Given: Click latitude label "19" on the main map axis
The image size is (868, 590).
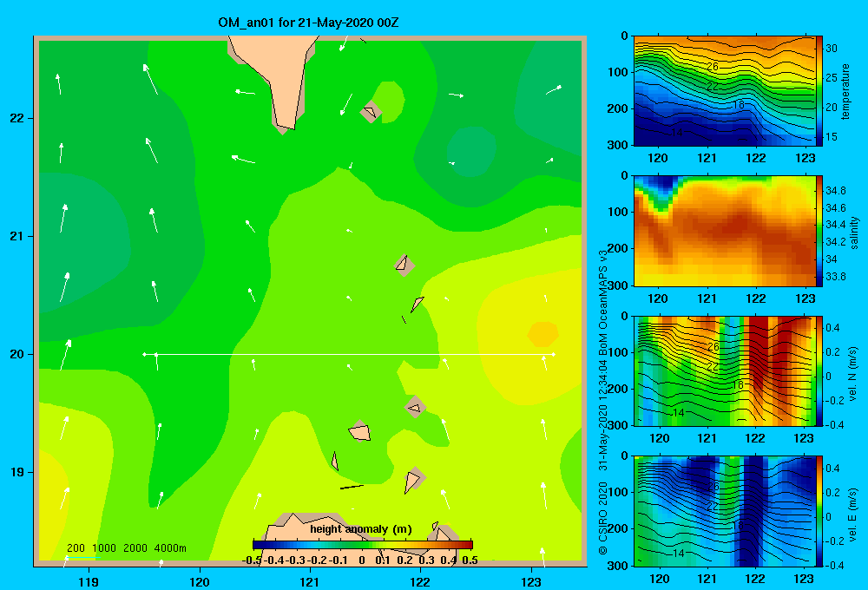Looking at the screenshot, I should tap(16, 472).
